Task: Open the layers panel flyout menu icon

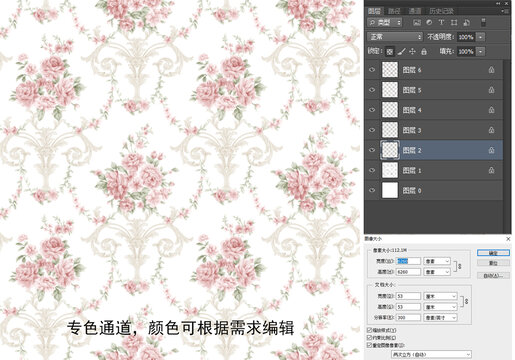Action: 505,11
